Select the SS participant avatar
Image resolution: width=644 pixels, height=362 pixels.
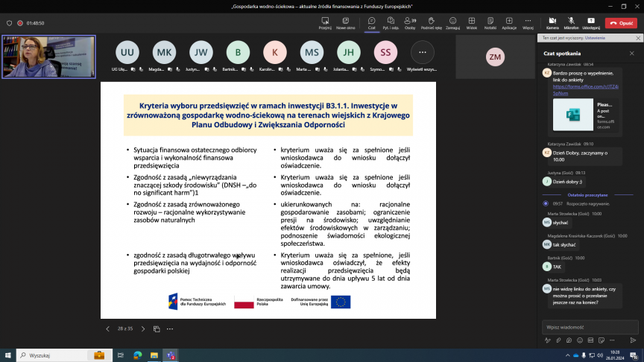click(x=385, y=53)
